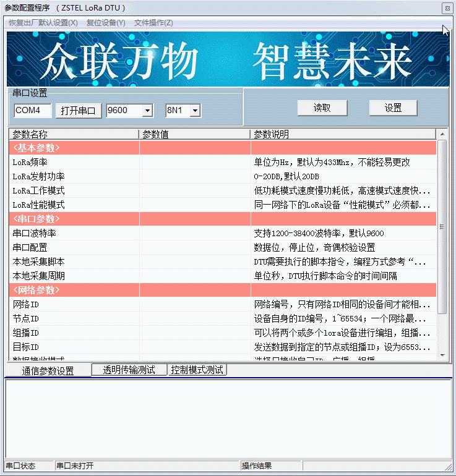Click the 串口状态 status bar label
456x476 pixels.
tap(20, 465)
